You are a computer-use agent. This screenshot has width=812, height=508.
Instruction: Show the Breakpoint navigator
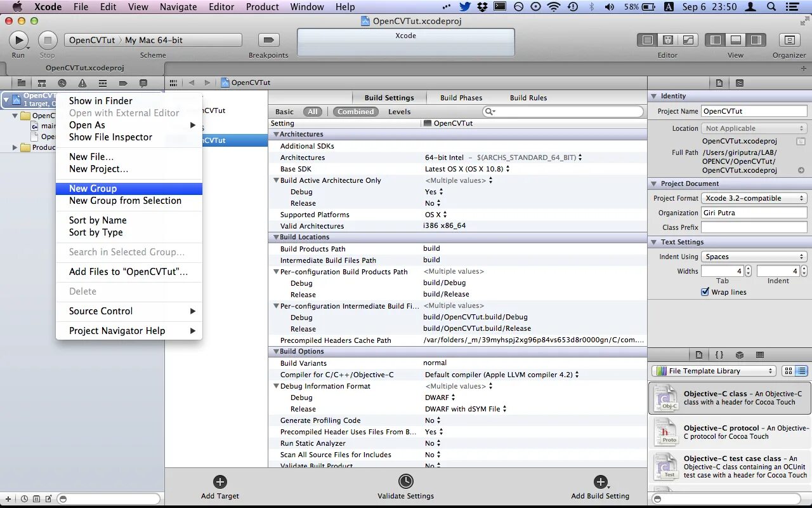(x=123, y=83)
